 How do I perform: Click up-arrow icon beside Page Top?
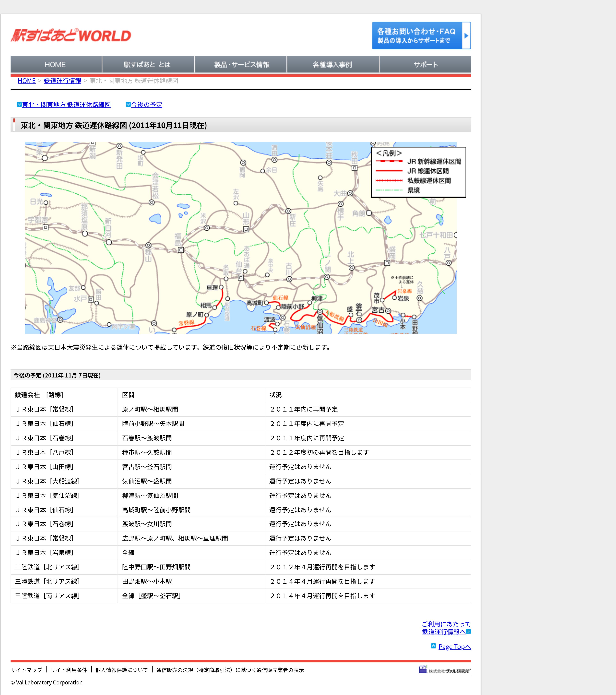433,646
